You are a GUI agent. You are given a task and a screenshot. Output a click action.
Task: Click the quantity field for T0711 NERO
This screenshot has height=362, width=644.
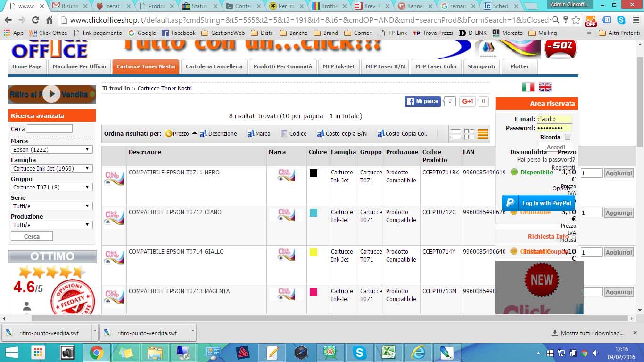coord(591,173)
